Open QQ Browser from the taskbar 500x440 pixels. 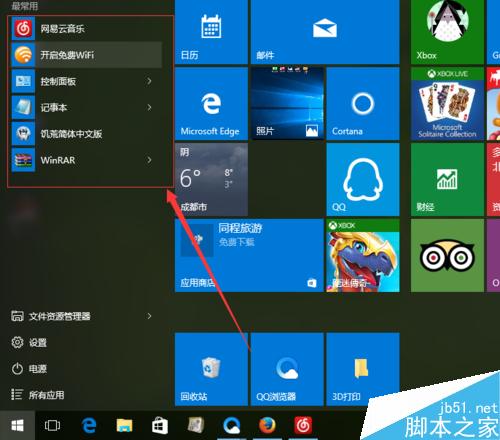click(231, 425)
